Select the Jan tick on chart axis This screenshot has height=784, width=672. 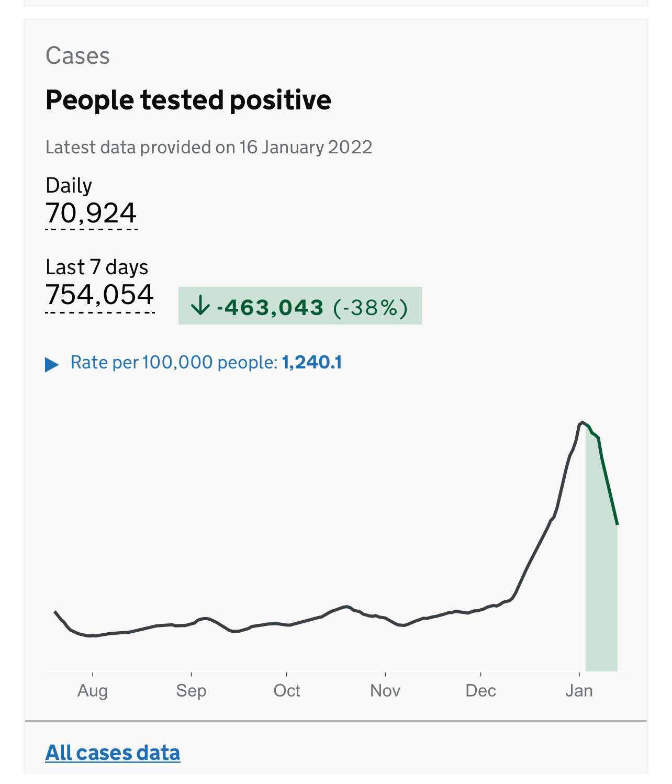pyautogui.click(x=579, y=690)
